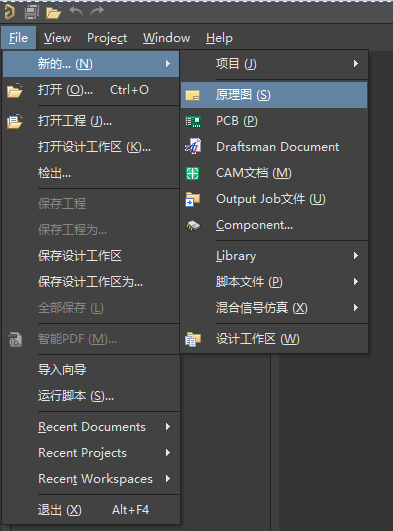Open the Help menu
The height and width of the screenshot is (531, 393).
click(x=219, y=38)
